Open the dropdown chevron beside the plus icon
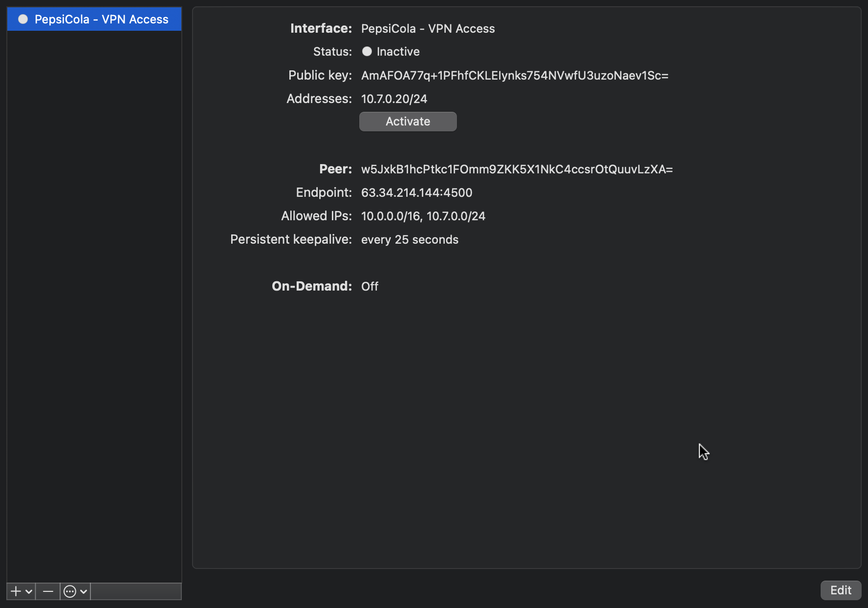Viewport: 868px width, 608px height. click(x=29, y=591)
